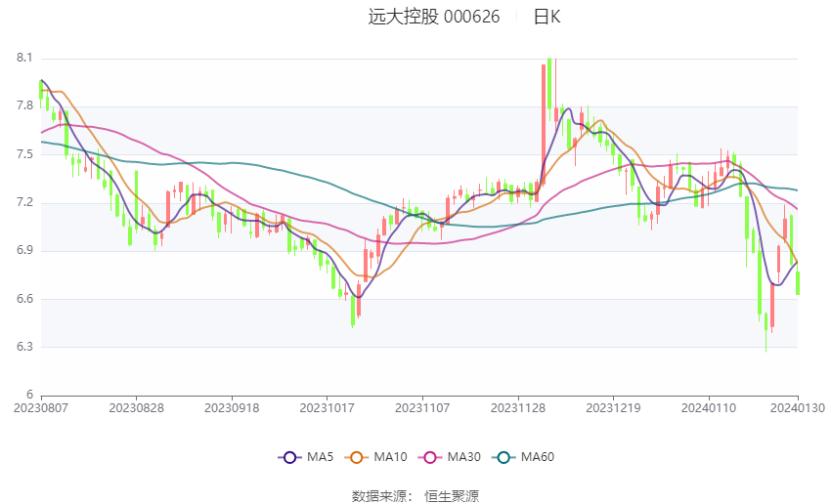Select the 日K chart type label

547,17
